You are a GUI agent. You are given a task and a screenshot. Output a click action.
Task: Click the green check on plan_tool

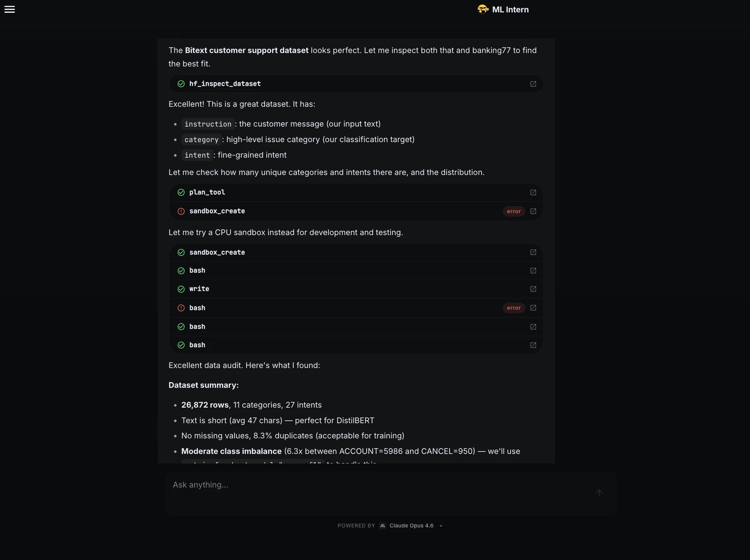(181, 192)
